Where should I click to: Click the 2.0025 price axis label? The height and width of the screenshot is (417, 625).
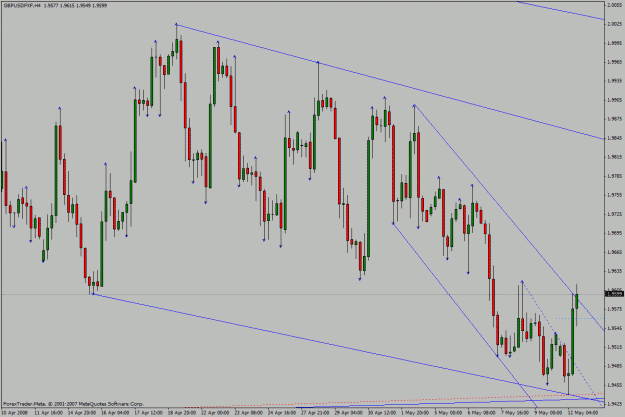click(615, 24)
